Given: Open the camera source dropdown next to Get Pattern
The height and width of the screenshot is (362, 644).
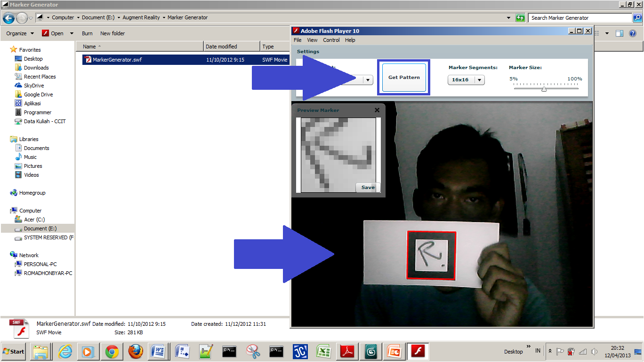Looking at the screenshot, I should 368,80.
